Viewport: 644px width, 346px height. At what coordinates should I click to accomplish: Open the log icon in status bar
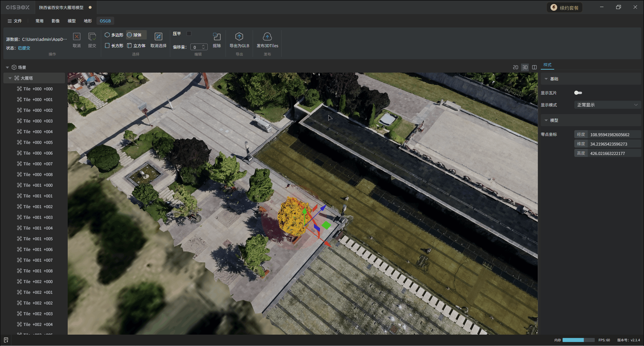pos(6,340)
